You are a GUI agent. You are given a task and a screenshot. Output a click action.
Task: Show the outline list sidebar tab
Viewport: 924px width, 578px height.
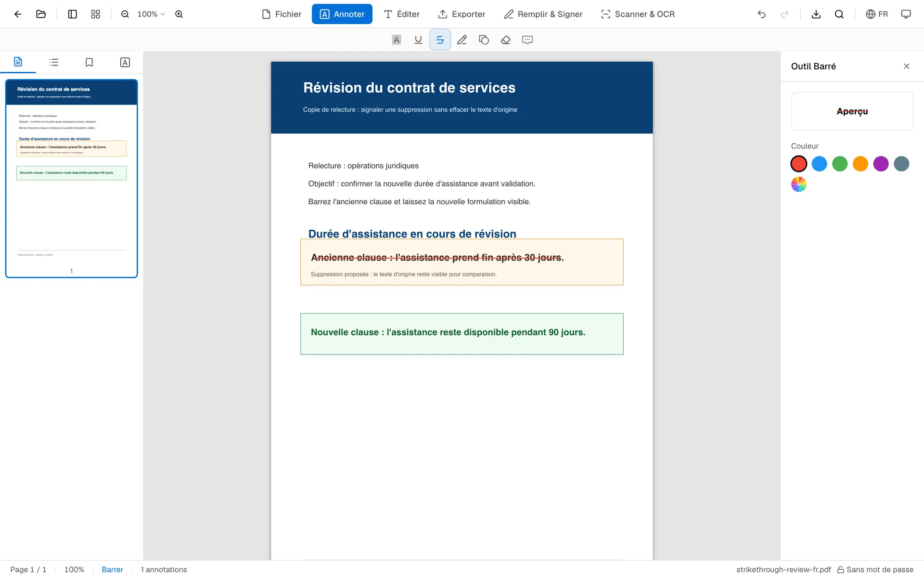coord(54,62)
